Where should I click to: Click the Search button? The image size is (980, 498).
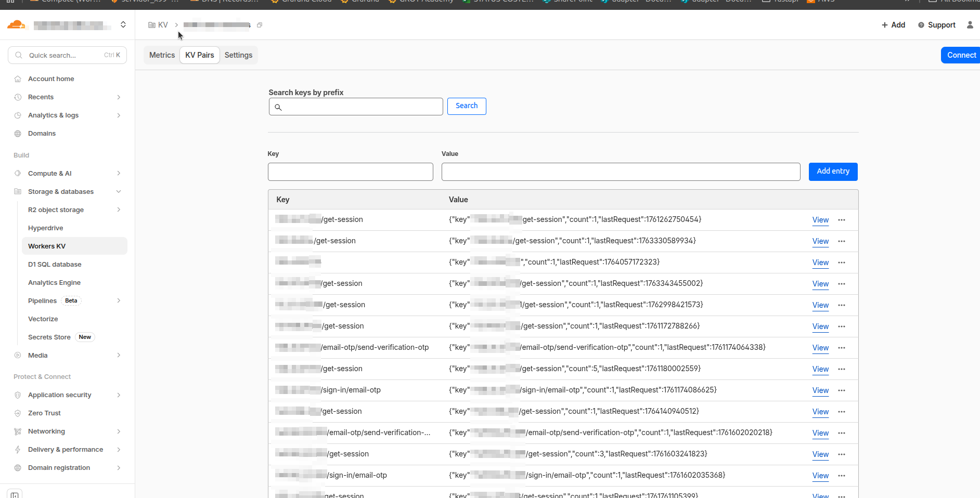[x=466, y=106]
